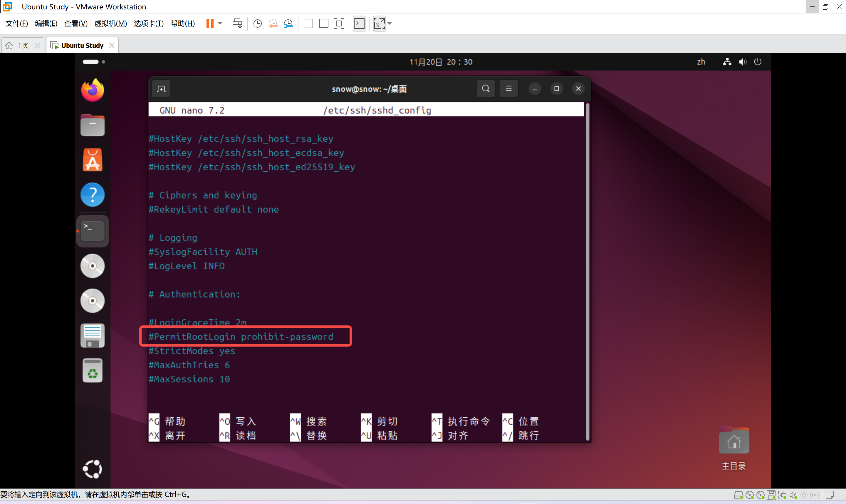Enter full screen mode icon
Image resolution: width=846 pixels, height=504 pixels.
(x=339, y=23)
